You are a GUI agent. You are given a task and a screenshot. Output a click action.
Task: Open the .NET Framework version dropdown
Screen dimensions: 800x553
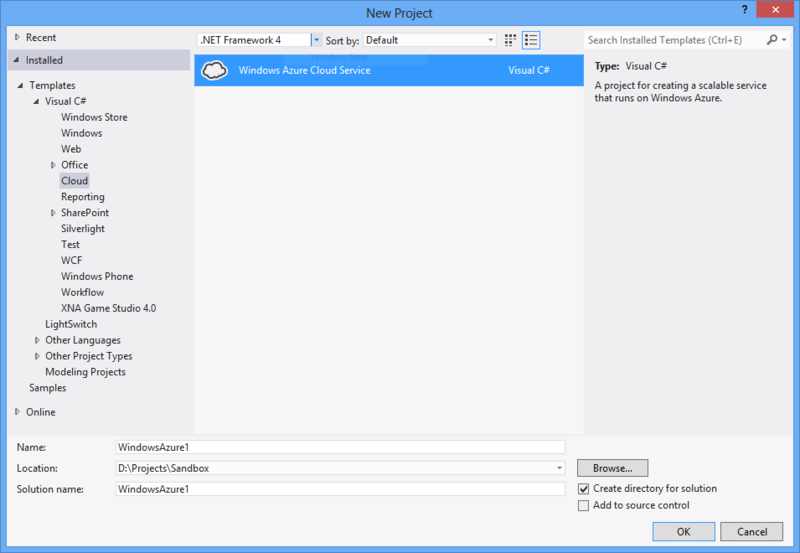click(316, 40)
